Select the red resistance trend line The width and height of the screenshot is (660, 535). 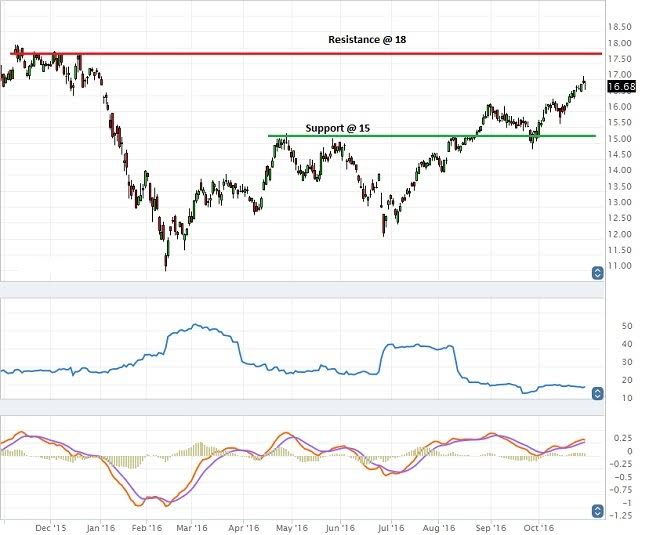[x=306, y=53]
